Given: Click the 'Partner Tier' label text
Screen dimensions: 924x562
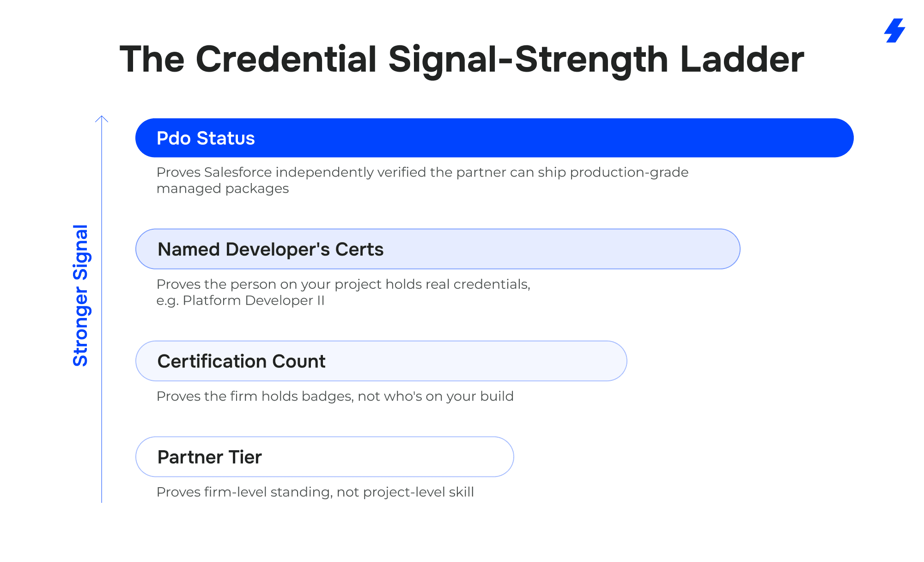Looking at the screenshot, I should point(209,457).
